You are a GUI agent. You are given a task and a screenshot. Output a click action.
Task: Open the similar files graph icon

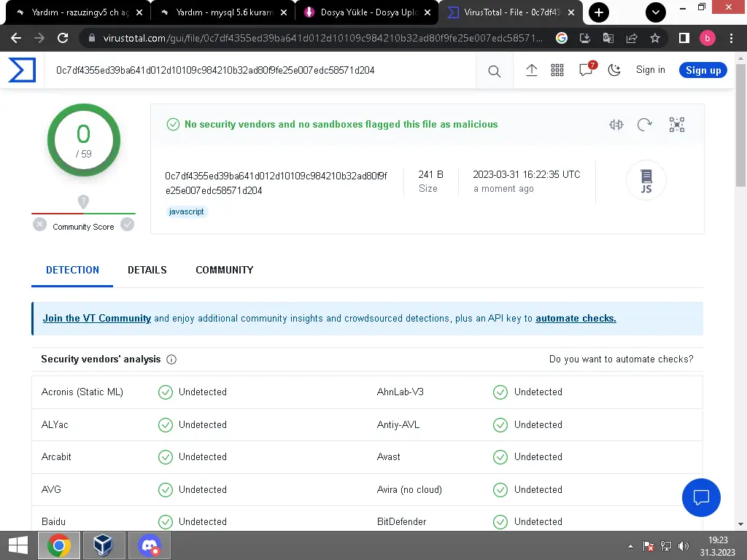click(677, 125)
